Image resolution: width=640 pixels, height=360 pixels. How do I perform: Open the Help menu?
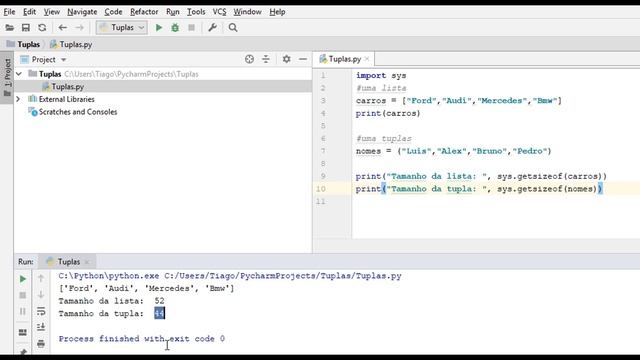point(277,12)
